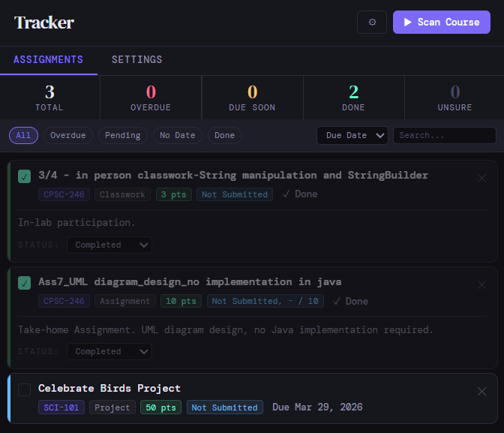504x433 pixels.
Task: Show only Pending assignments
Action: pos(122,135)
